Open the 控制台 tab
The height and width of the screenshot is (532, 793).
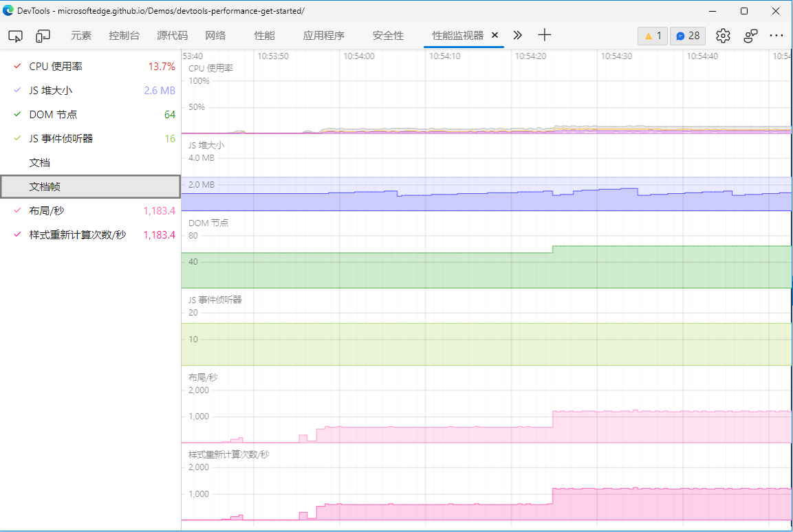coord(124,36)
